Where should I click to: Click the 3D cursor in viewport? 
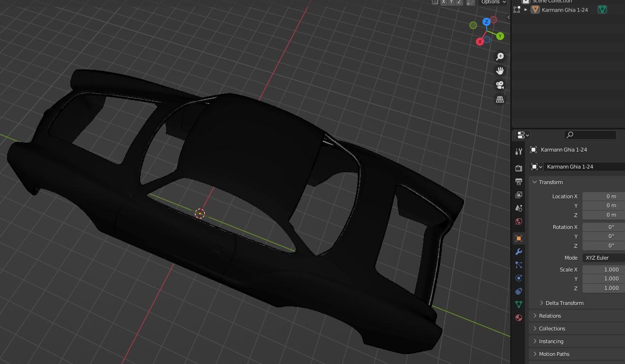(x=200, y=214)
